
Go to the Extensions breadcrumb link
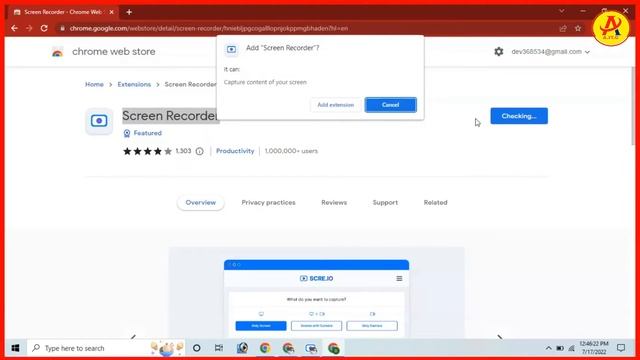pyautogui.click(x=134, y=84)
